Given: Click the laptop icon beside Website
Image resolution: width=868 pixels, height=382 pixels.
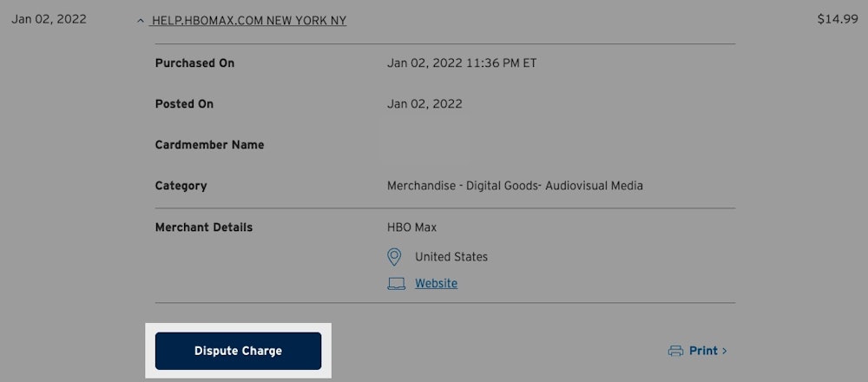Looking at the screenshot, I should click(396, 284).
